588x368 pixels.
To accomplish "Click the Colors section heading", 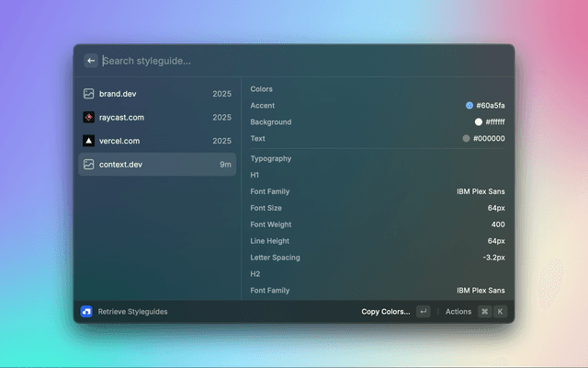I will point(261,89).
